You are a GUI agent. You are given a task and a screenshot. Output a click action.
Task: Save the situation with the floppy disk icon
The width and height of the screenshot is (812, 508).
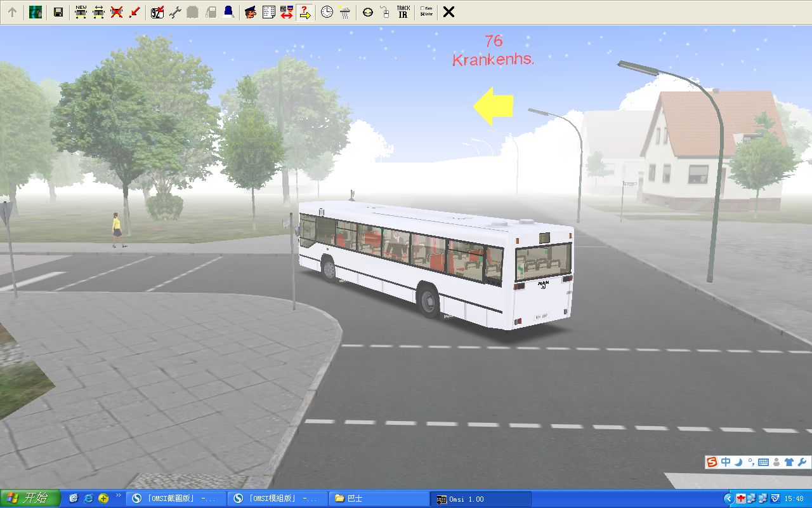pos(58,11)
